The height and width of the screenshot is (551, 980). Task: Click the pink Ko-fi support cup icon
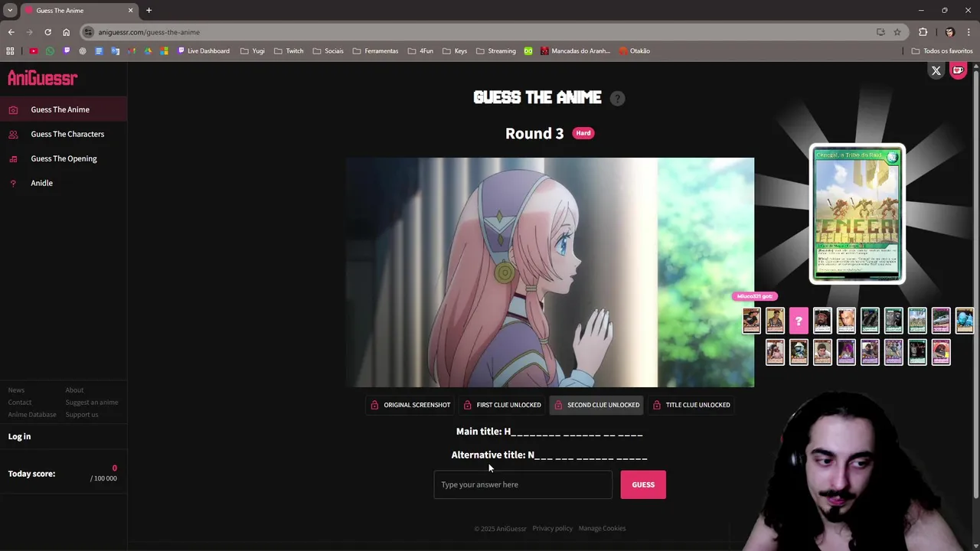click(958, 70)
